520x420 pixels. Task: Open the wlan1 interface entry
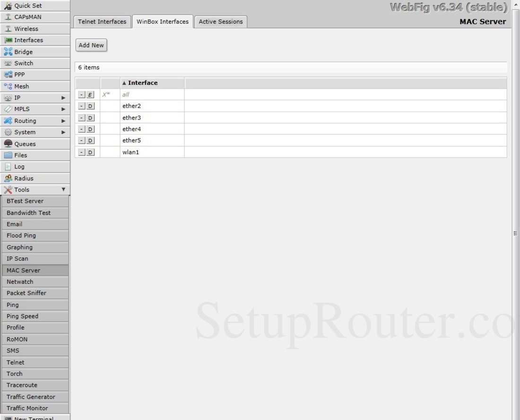[130, 152]
